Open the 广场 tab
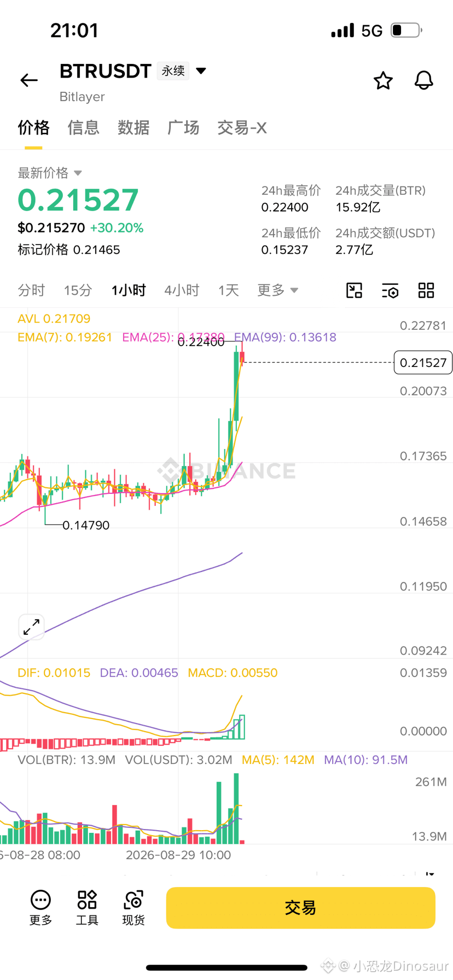The image size is (453, 980). 183,127
